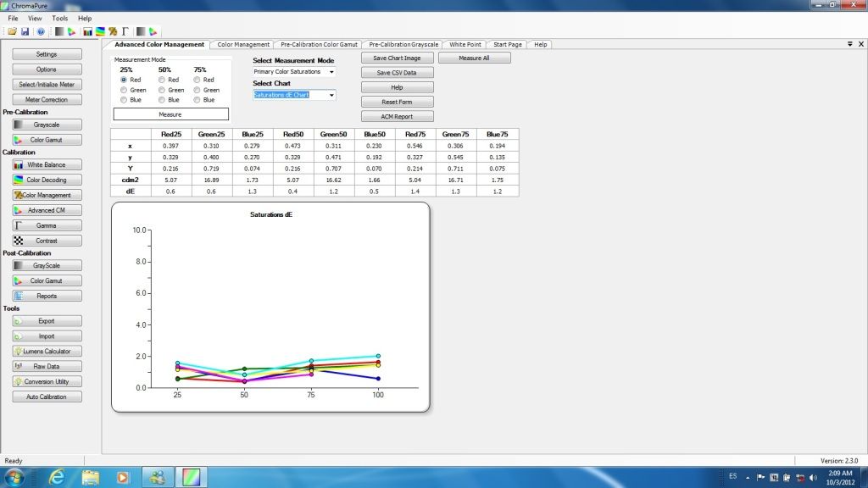Click the last color gamut triangle toolbar icon
This screenshot has height=488, width=868.
(153, 31)
